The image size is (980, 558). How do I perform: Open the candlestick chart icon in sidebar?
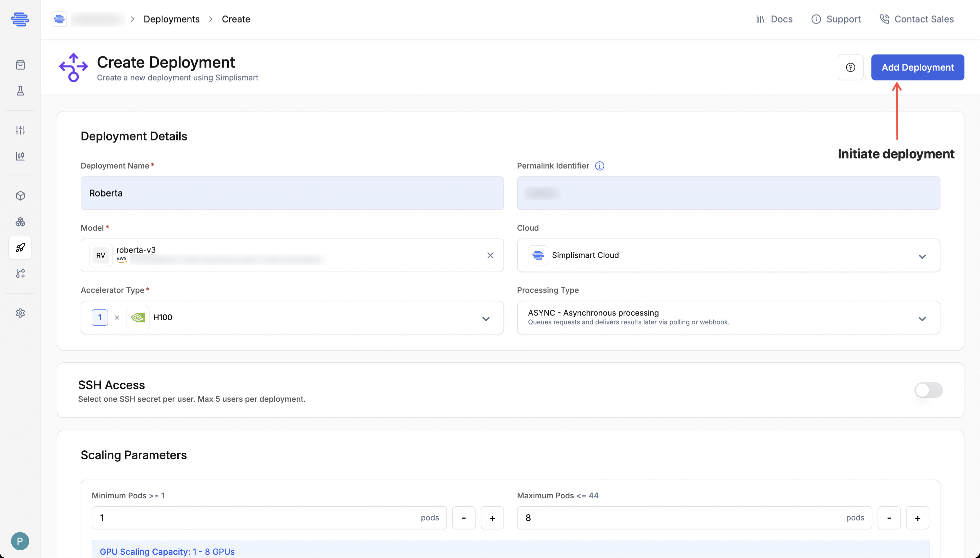pyautogui.click(x=20, y=156)
